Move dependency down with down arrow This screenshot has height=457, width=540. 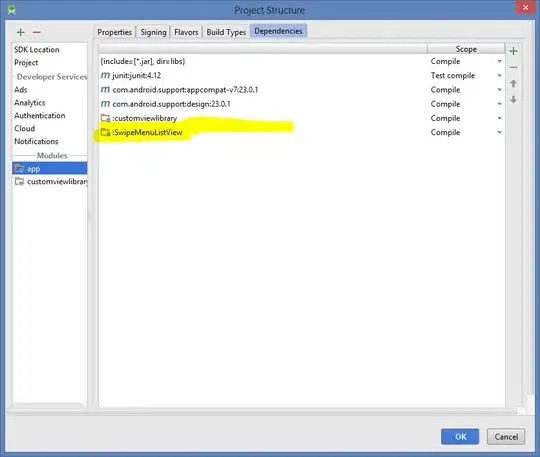(x=513, y=100)
